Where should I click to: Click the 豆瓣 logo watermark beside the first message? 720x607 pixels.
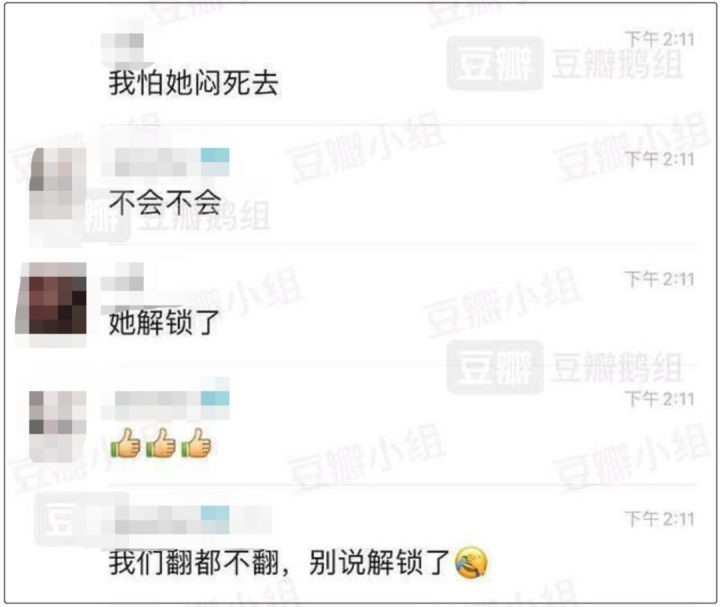pos(495,63)
